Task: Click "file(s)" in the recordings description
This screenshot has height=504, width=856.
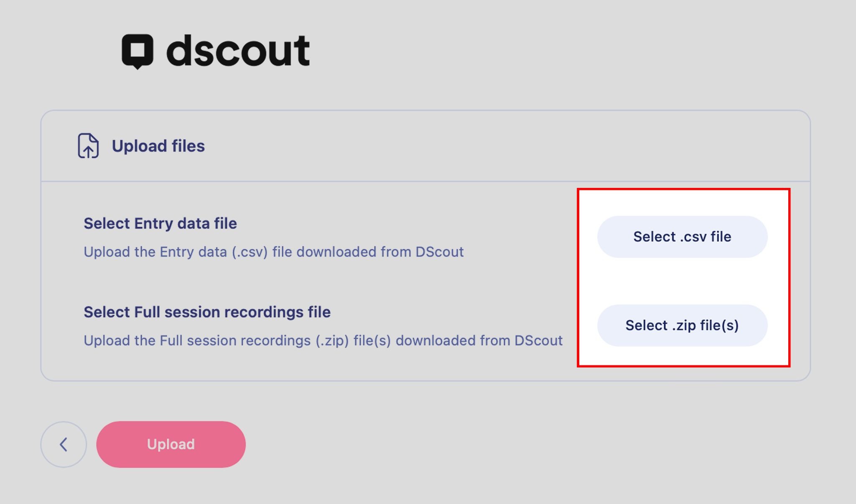Action: [372, 341]
